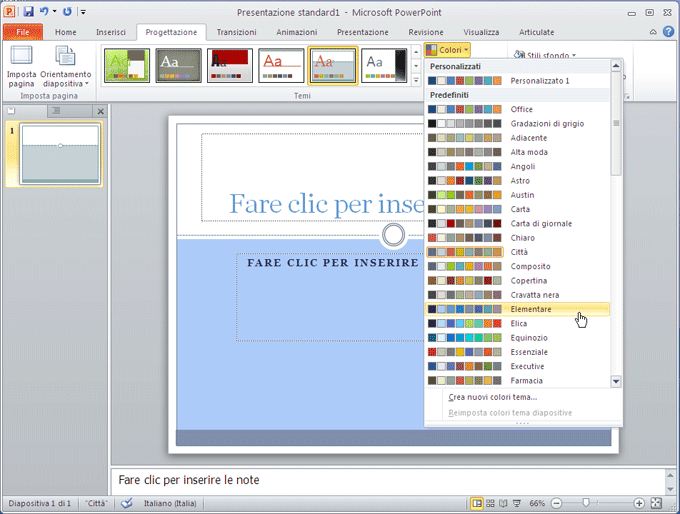Image resolution: width=680 pixels, height=514 pixels.
Task: Open the Imposta pagina page setup icon
Action: [21, 66]
